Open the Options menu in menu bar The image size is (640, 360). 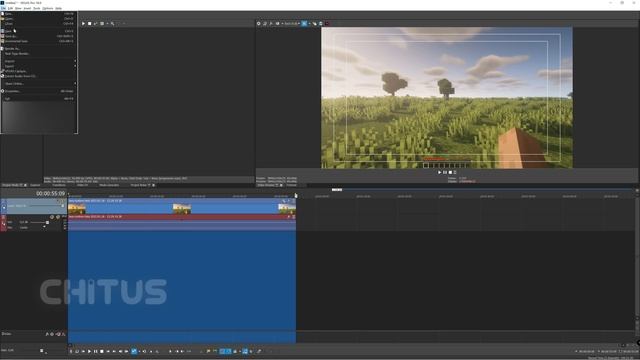point(47,8)
